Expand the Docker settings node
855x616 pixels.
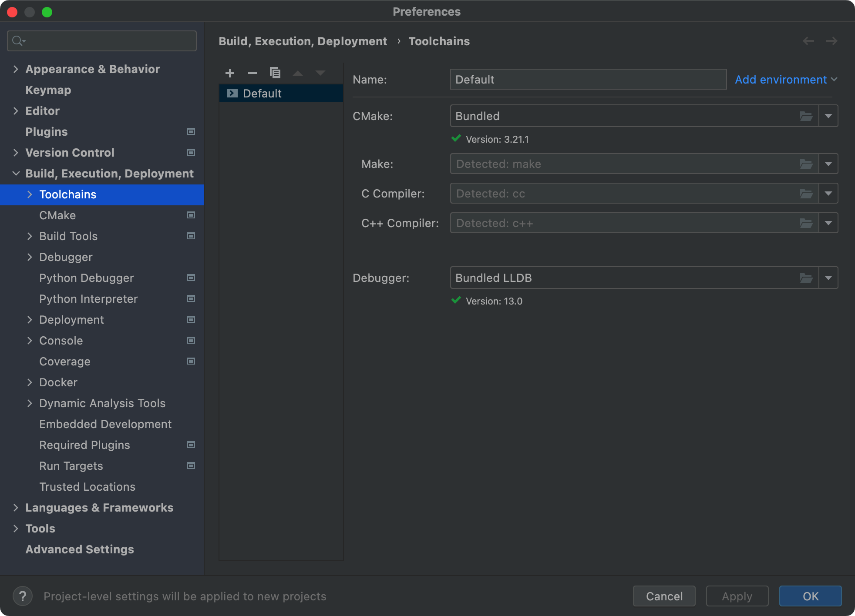coord(30,382)
